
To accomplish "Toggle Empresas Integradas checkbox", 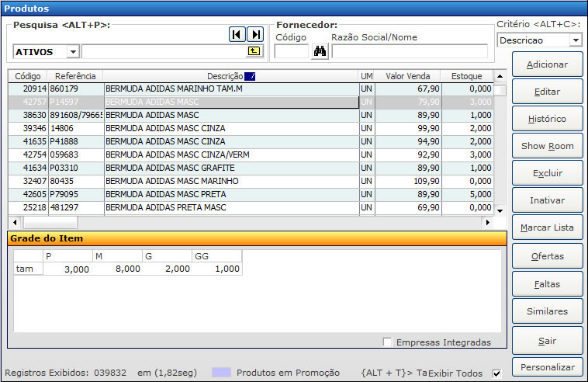I will tap(387, 342).
